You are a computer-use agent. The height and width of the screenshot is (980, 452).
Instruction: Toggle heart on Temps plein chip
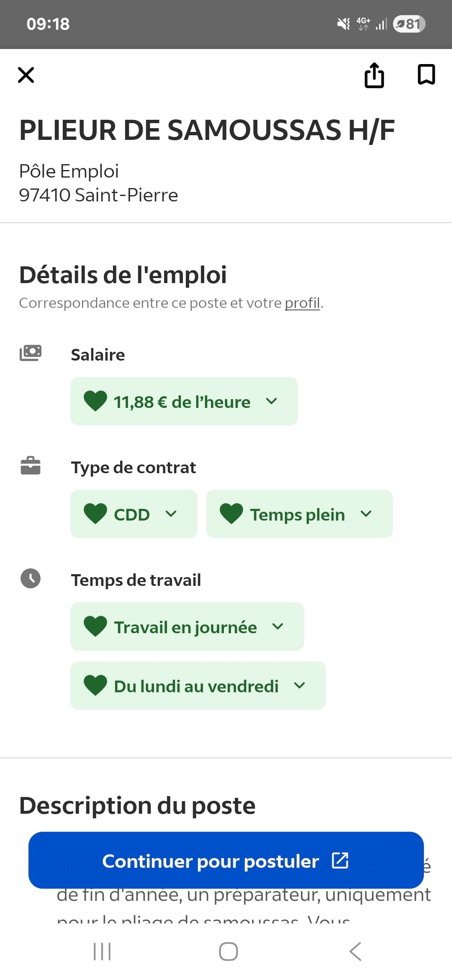(x=231, y=513)
